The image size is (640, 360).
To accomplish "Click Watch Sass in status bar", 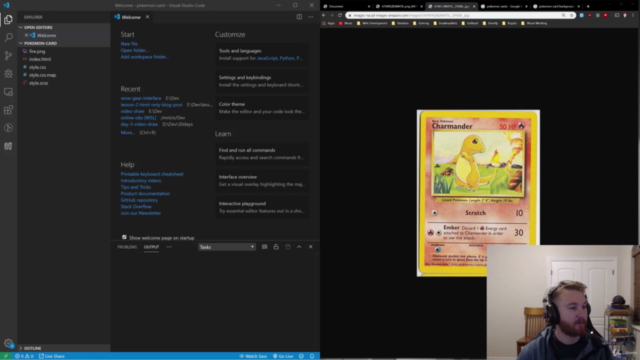I will (x=253, y=356).
